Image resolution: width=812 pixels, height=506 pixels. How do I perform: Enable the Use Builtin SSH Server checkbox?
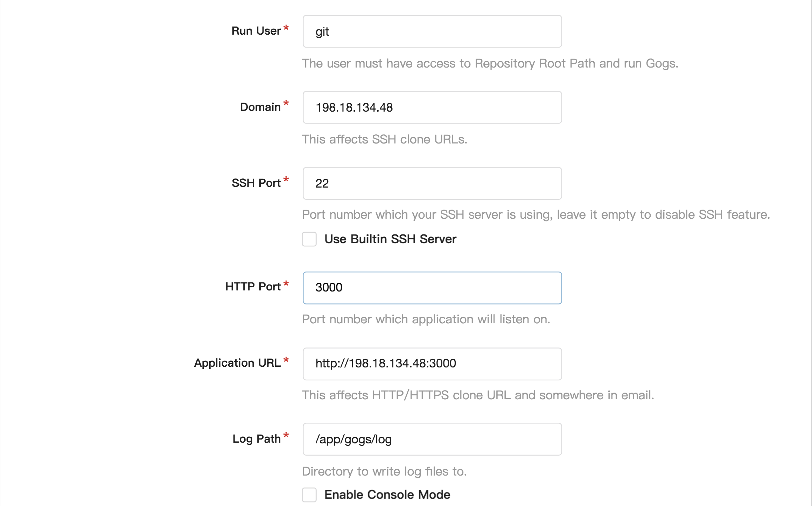tap(309, 240)
